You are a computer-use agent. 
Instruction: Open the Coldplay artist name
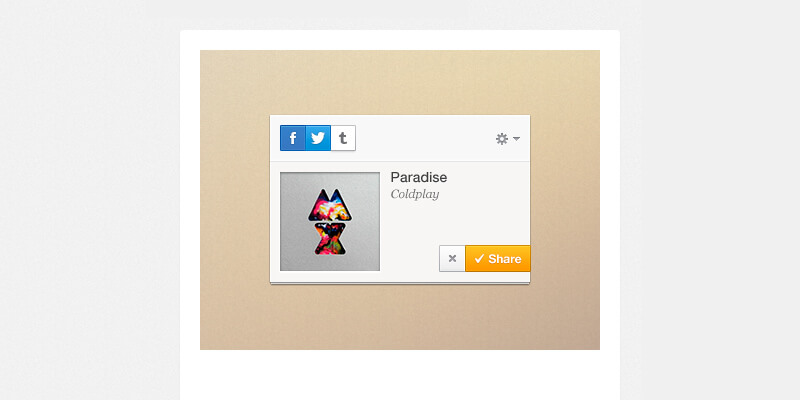pos(415,194)
